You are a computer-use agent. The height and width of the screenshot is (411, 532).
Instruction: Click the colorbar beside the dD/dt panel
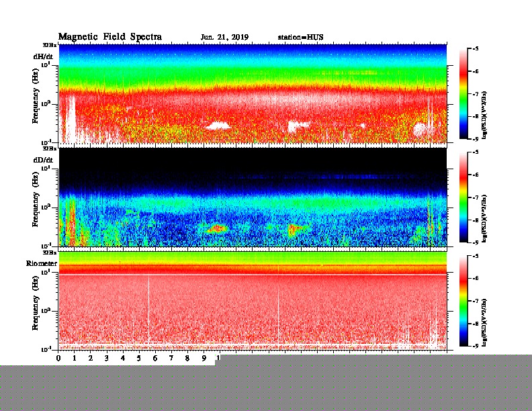tap(463, 197)
